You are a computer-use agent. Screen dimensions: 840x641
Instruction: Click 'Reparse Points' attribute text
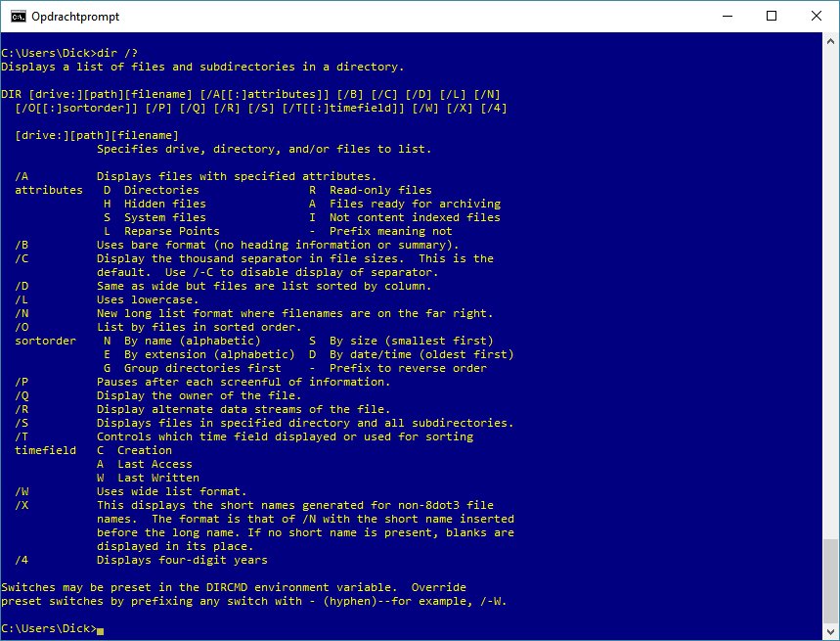coord(172,231)
